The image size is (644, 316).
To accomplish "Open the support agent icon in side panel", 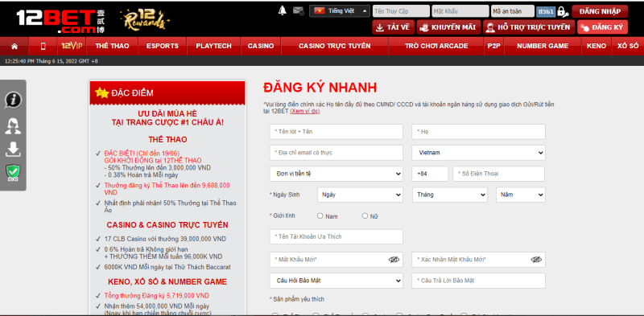I will point(13,125).
